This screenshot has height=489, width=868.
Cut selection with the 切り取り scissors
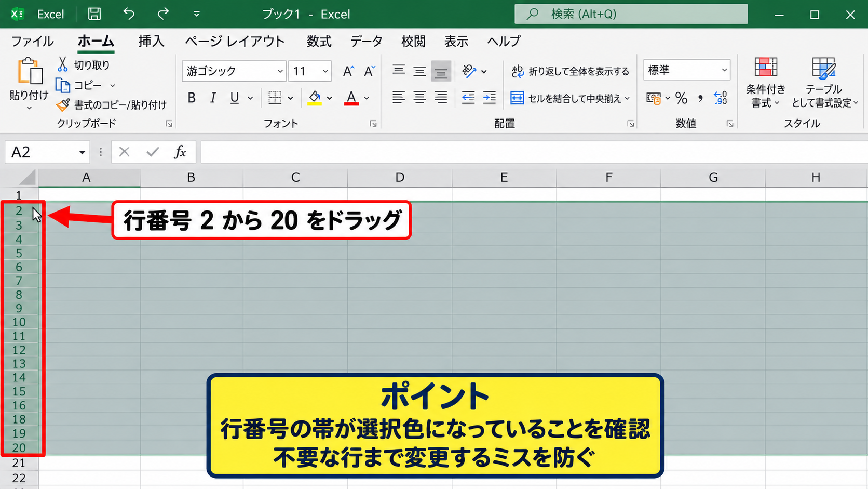83,65
